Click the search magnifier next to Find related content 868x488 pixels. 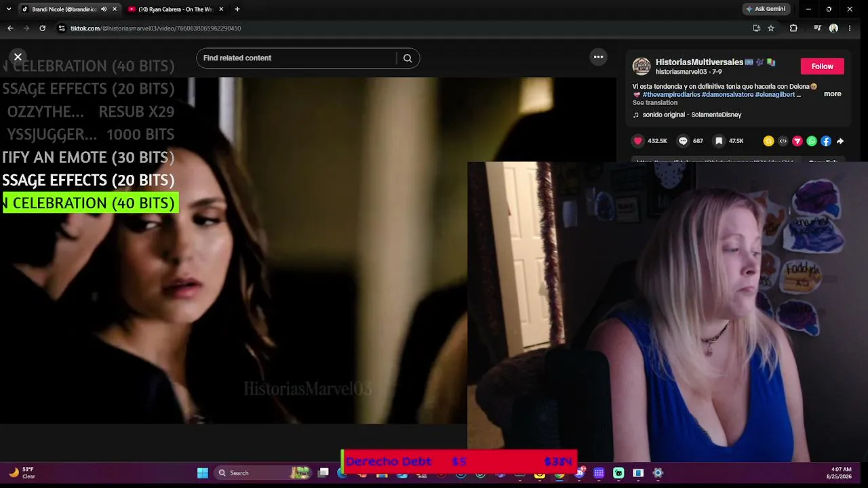tap(408, 58)
